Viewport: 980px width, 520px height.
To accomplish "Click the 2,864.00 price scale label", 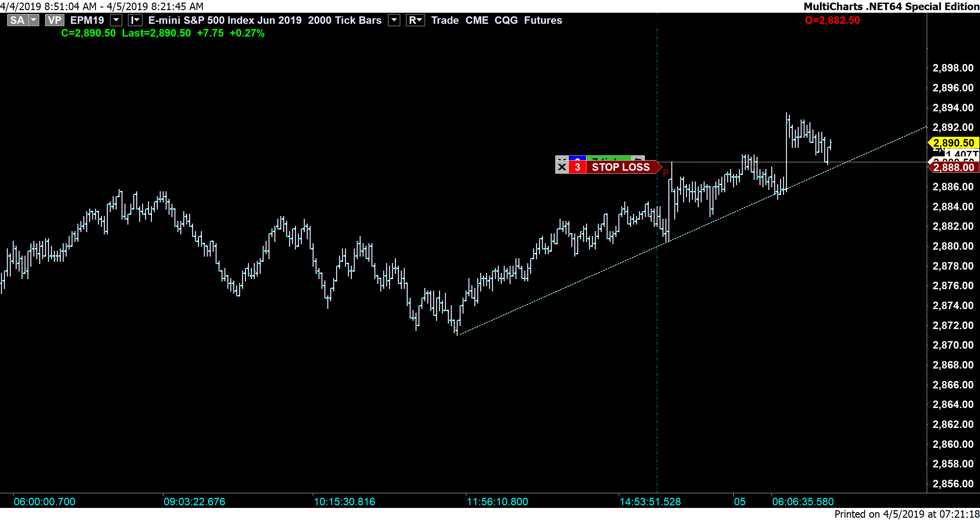I will coord(953,404).
